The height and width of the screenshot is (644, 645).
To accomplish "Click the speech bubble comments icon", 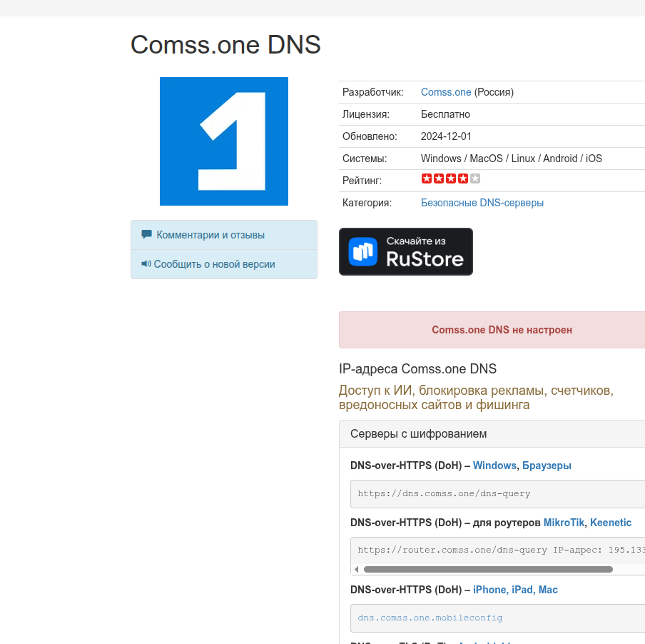I will pos(146,235).
